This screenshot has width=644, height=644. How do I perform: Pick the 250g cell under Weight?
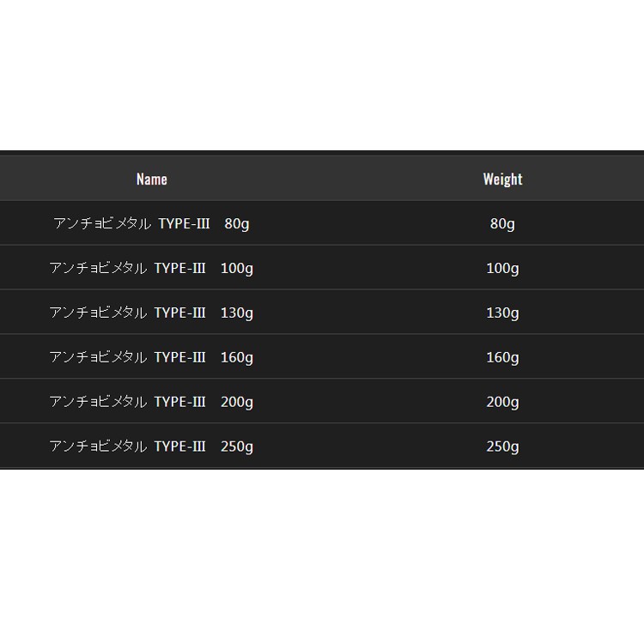[x=502, y=447]
